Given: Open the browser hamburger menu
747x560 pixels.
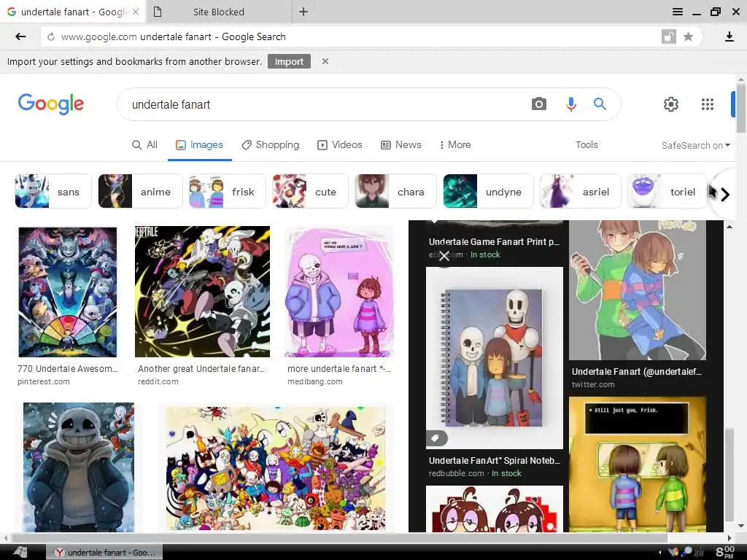Looking at the screenshot, I should coord(677,12).
